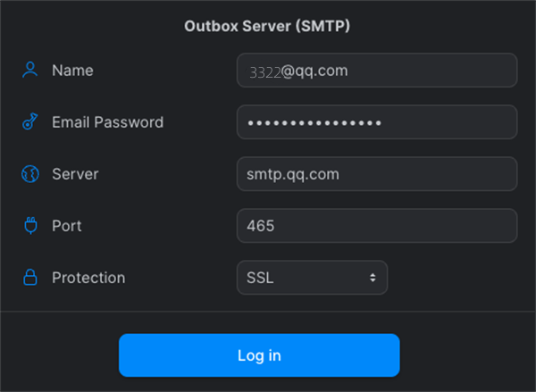Click the Email Password label text
The image size is (536, 392).
pyautogui.click(x=107, y=121)
